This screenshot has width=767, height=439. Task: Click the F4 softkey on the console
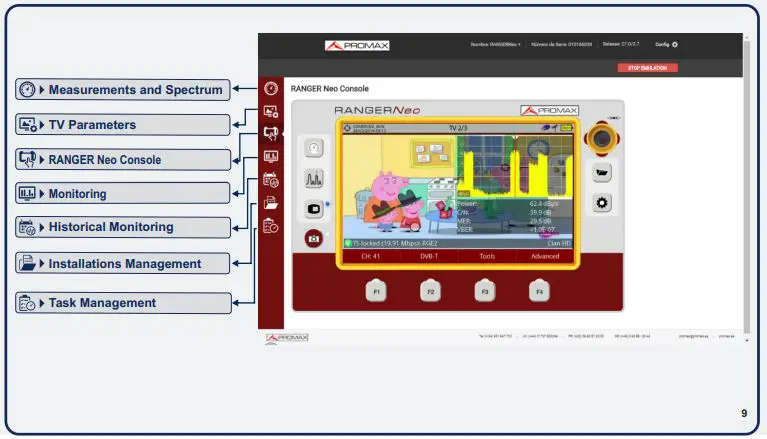(539, 291)
